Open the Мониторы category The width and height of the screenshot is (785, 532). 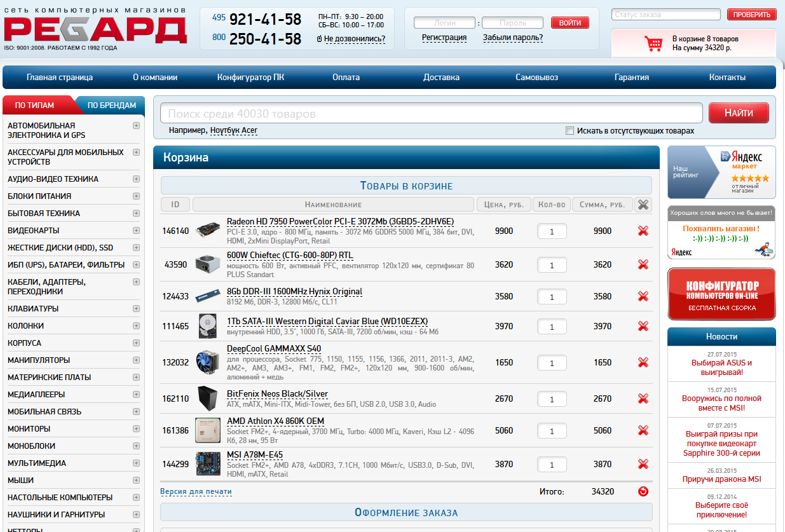click(x=29, y=428)
